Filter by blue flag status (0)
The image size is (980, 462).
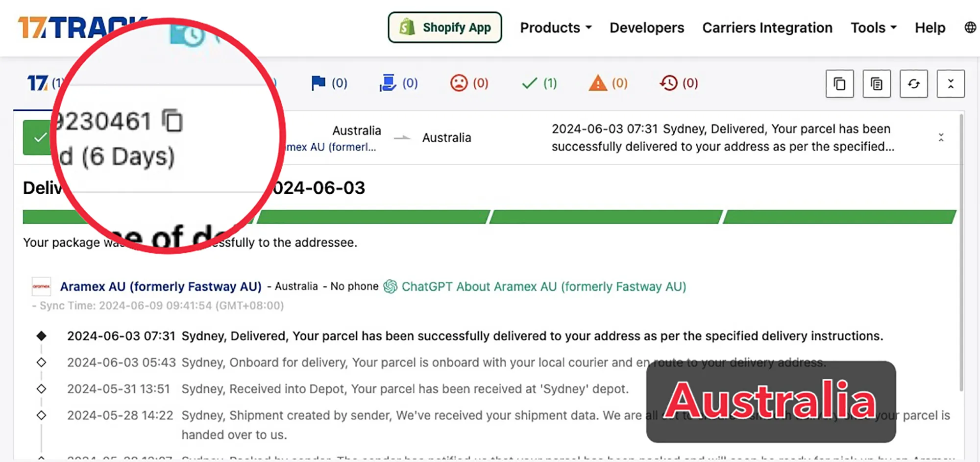point(329,83)
